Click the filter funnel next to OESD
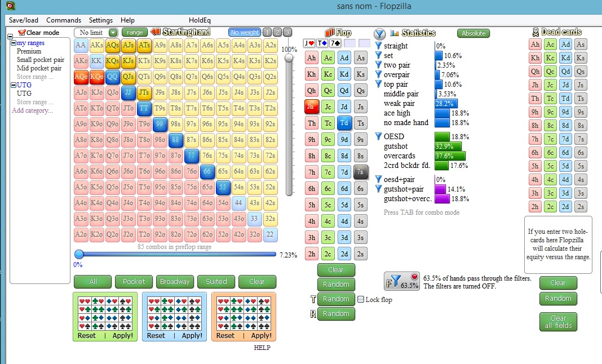Viewport: 602px width, 364px height. click(379, 136)
